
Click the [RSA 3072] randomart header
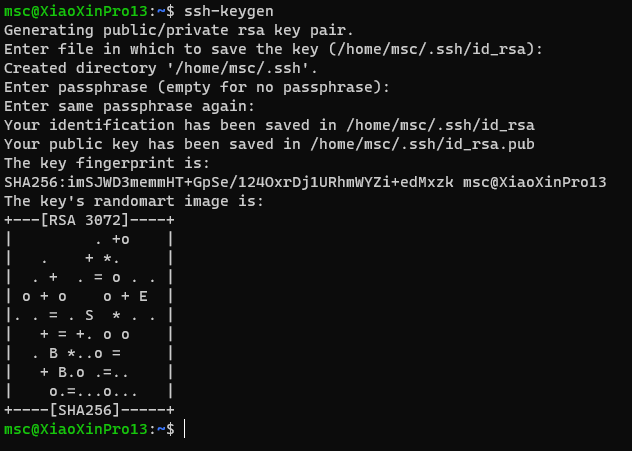(x=85, y=220)
